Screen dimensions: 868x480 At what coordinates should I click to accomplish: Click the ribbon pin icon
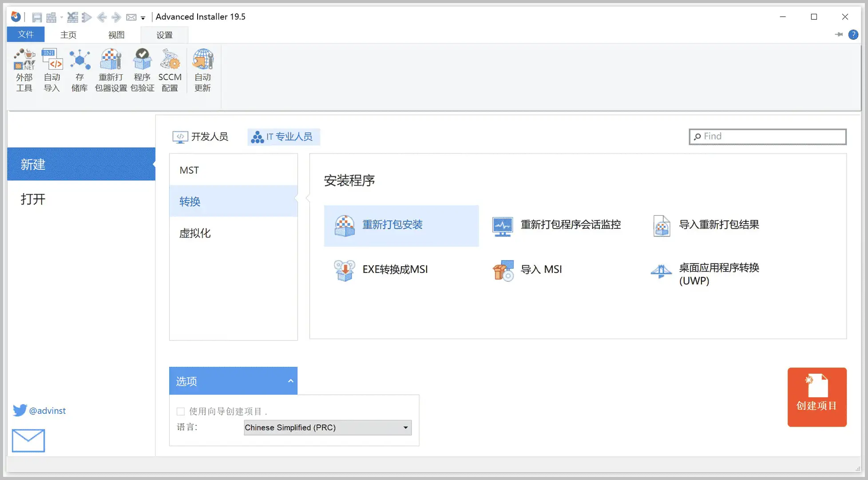click(x=839, y=34)
